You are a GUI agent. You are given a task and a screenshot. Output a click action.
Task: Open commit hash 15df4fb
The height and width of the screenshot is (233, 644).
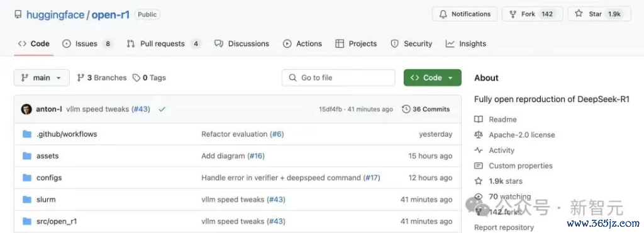(330, 110)
